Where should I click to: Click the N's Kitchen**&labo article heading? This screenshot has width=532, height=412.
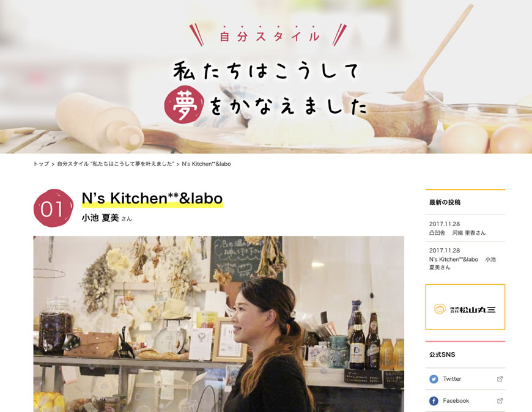[x=152, y=199]
